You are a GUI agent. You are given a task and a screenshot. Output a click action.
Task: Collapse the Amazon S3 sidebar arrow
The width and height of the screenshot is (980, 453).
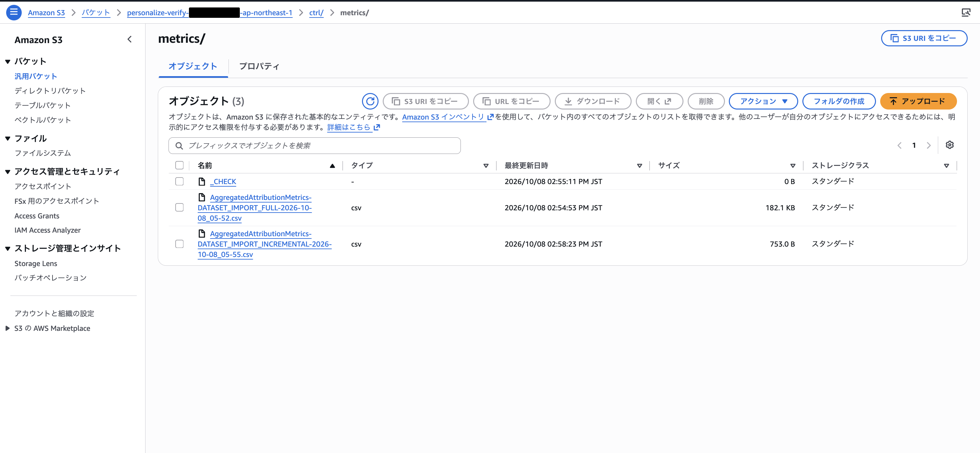coord(129,39)
